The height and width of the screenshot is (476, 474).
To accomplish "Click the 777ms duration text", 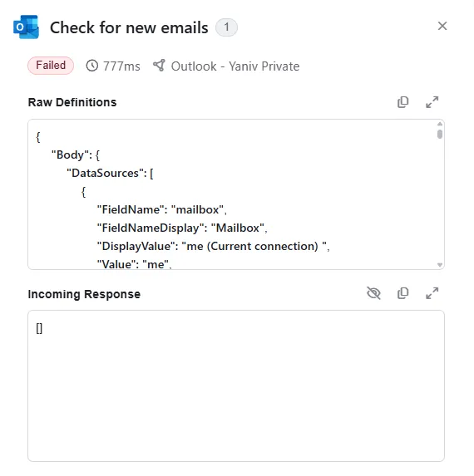I will [x=121, y=66].
